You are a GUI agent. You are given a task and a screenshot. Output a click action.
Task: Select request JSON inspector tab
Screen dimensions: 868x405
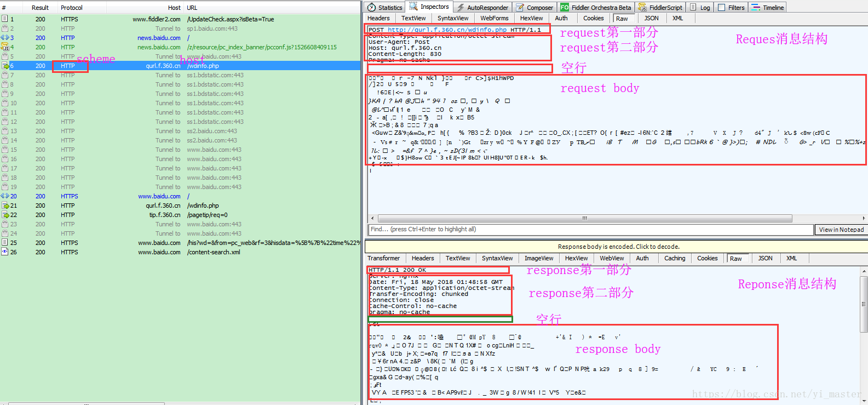pyautogui.click(x=652, y=18)
